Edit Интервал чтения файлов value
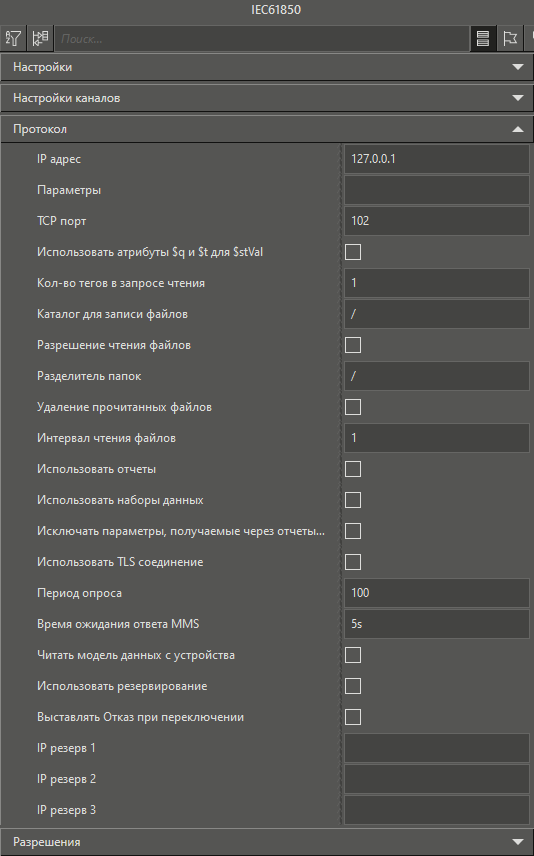This screenshot has width=534, height=856. pos(437,438)
